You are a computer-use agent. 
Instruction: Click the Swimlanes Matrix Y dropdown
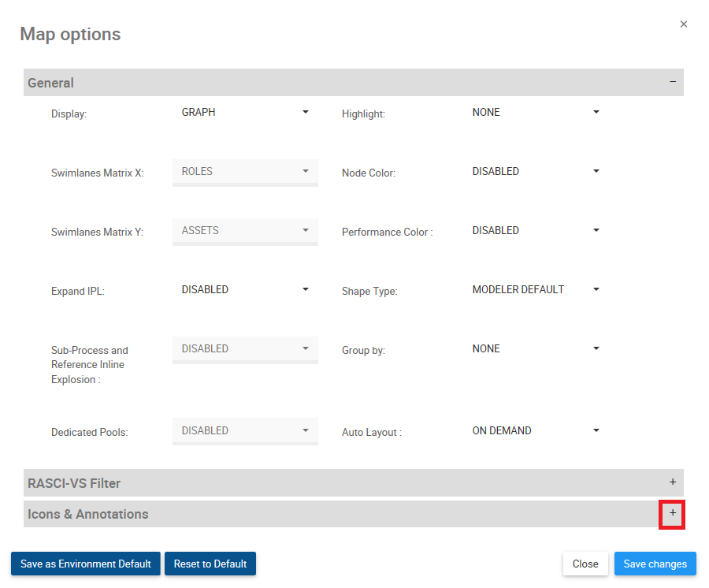[245, 231]
